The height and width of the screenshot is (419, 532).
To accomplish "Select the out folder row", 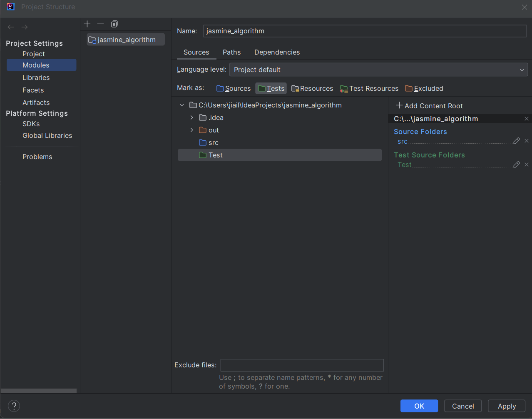I will point(280,130).
